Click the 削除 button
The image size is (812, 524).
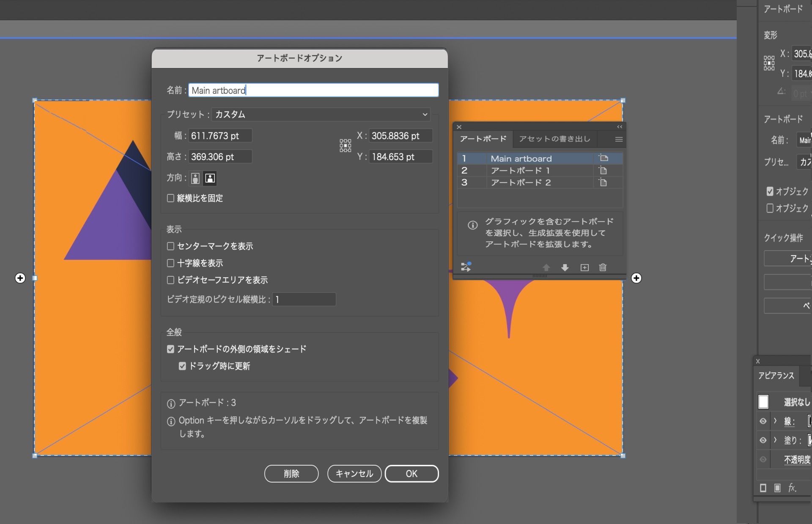pos(291,474)
